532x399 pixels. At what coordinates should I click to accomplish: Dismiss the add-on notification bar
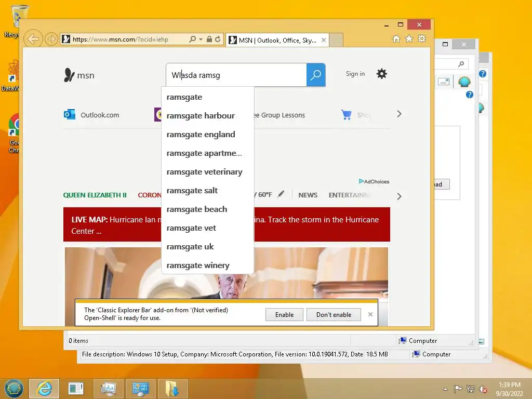coord(370,314)
